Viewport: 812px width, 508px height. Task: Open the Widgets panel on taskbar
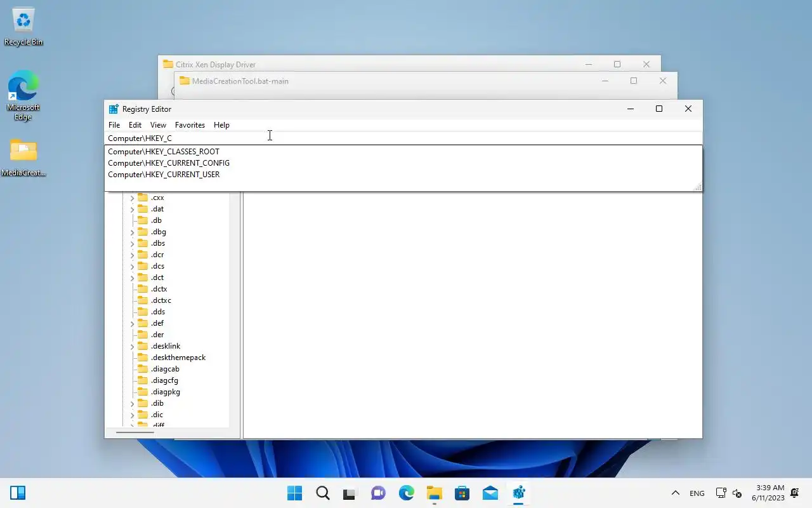[18, 493]
